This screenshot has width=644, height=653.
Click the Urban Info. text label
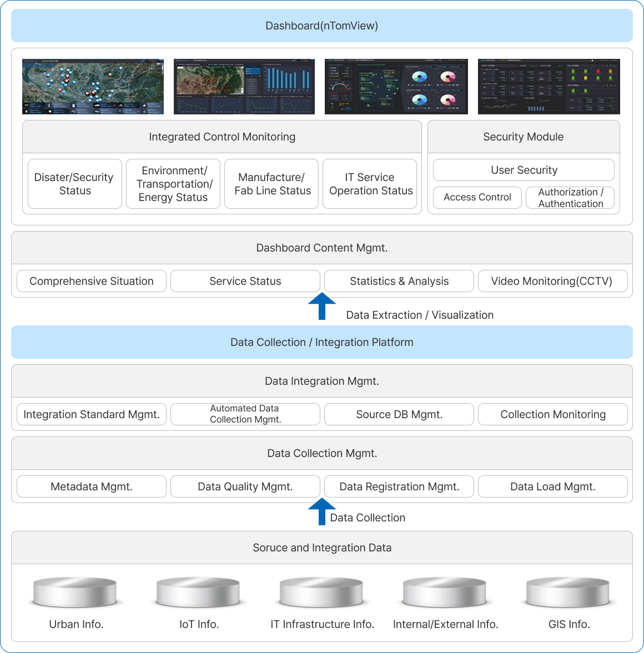76,624
